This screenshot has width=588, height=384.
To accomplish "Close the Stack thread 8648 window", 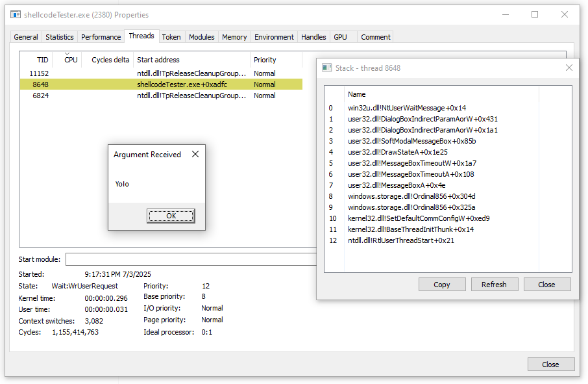I will 569,68.
